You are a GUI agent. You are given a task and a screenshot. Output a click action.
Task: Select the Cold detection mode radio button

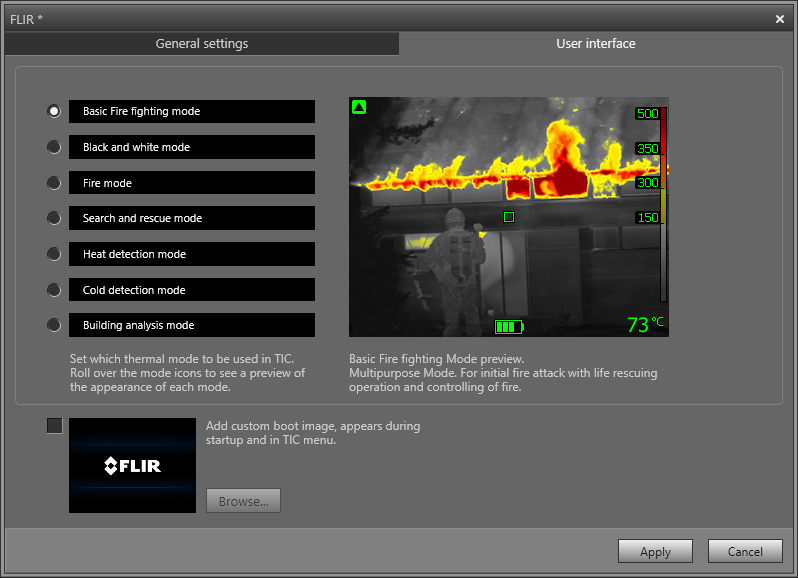click(54, 290)
